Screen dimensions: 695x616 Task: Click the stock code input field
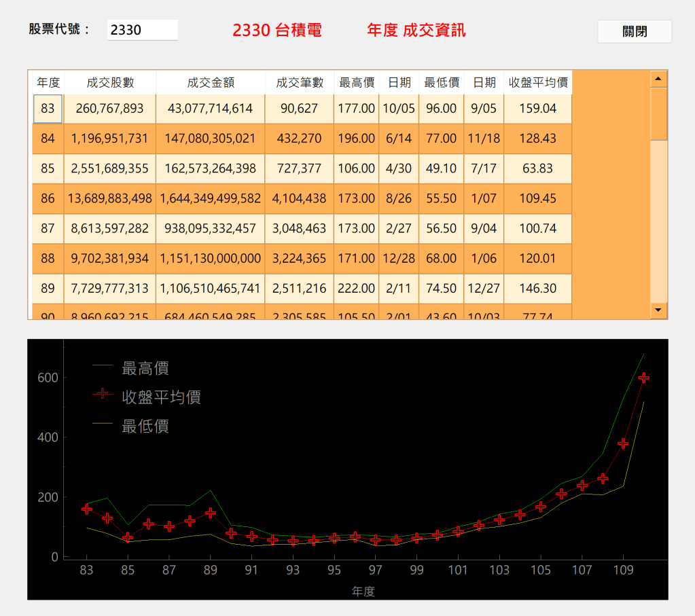click(143, 30)
